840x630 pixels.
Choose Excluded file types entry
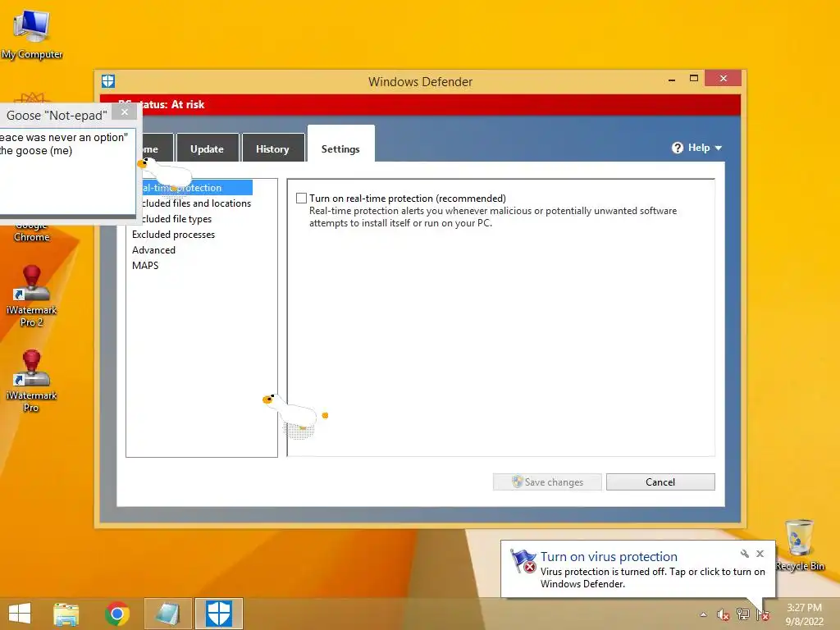[x=172, y=218]
